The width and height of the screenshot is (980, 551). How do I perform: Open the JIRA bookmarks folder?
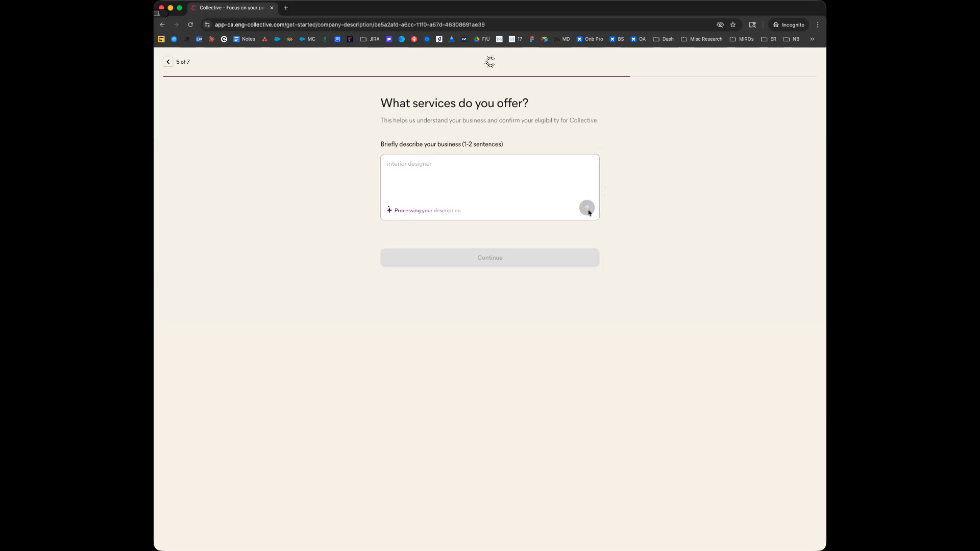point(370,39)
